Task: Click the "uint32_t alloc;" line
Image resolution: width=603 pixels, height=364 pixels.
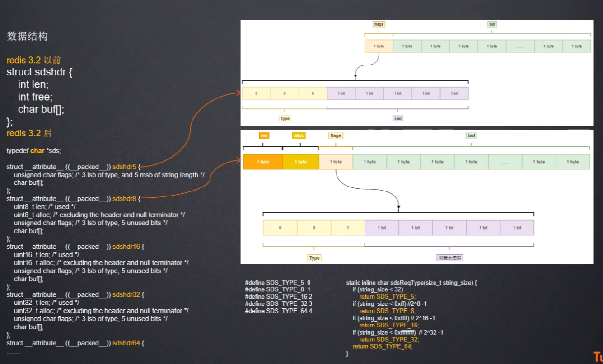Action: pos(101,311)
